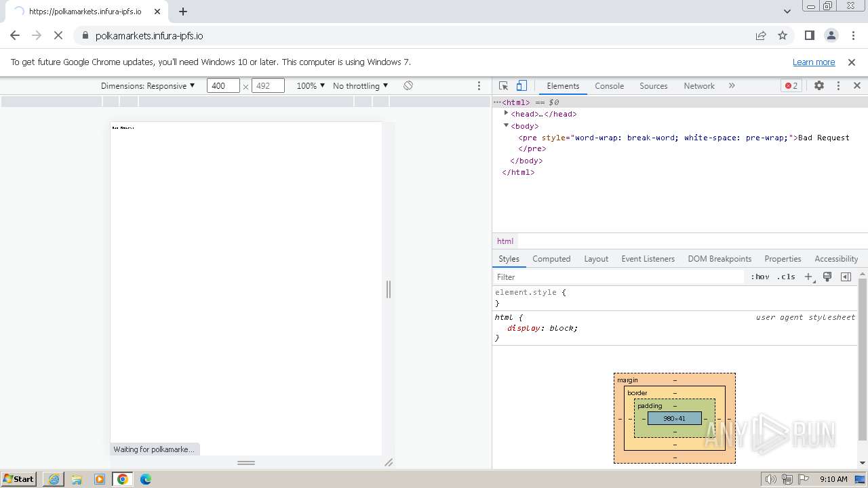
Task: Open Learn more link
Action: click(814, 62)
